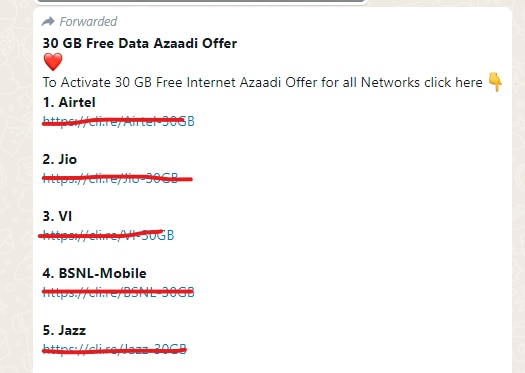Click the previous message bubble at top
The image size is (525, 373).
pos(201,1)
